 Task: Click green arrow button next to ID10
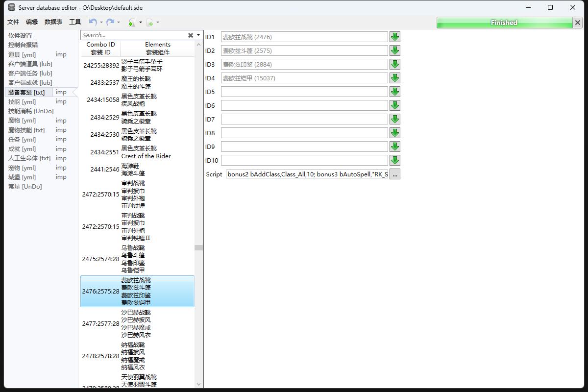[x=394, y=160]
